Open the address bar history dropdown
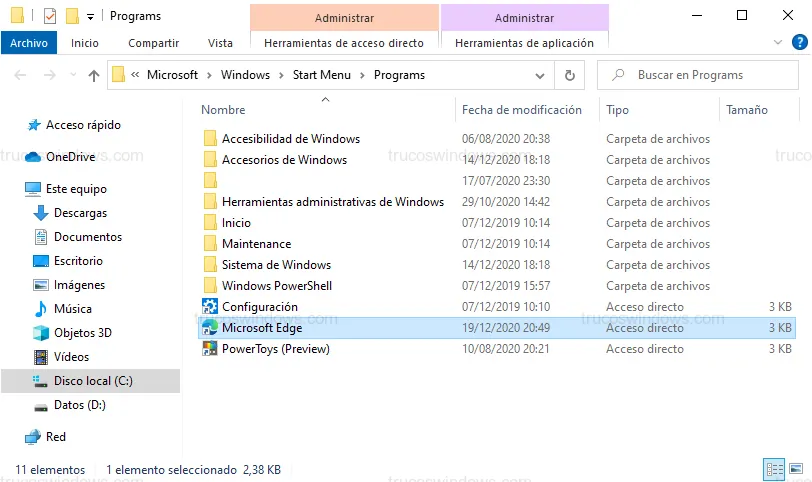This screenshot has width=812, height=482. click(x=541, y=75)
